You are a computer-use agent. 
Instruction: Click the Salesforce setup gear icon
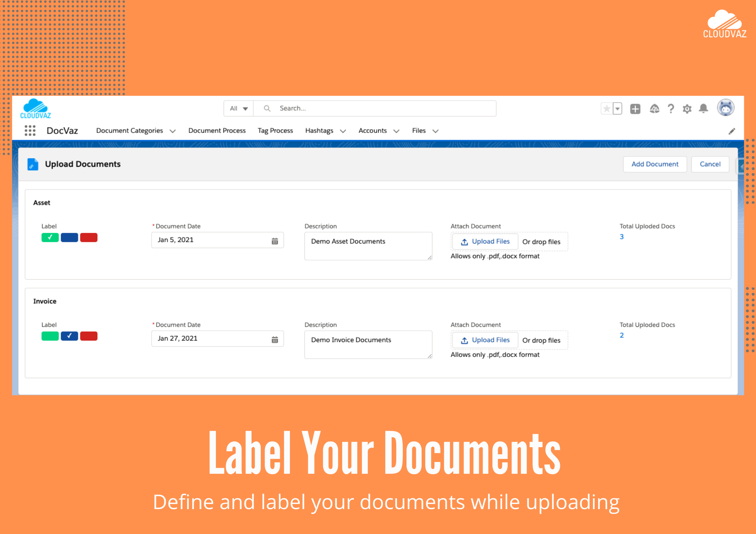click(x=687, y=108)
